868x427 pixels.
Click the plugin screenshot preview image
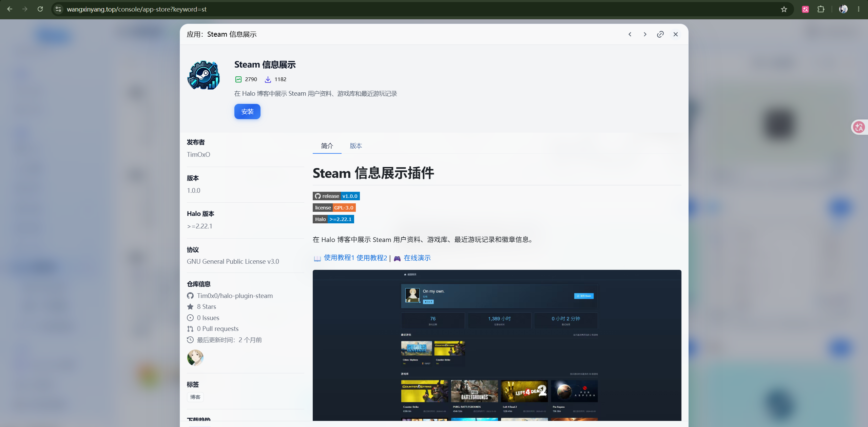tap(497, 345)
